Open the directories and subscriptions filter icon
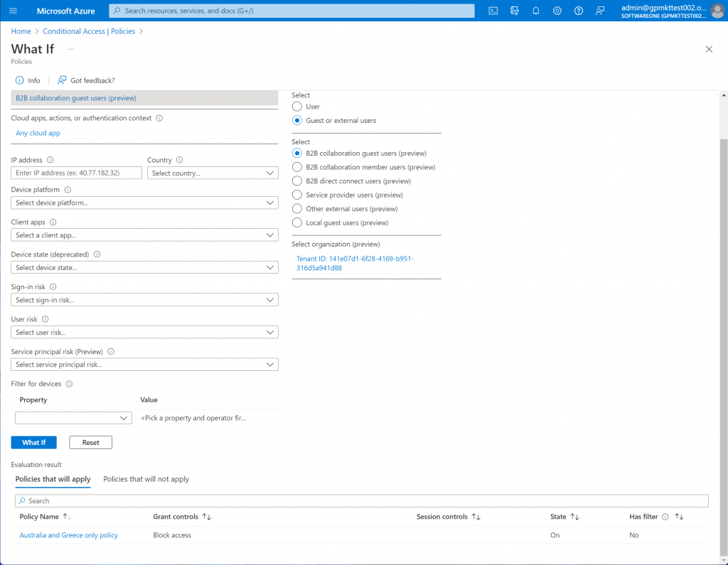 pos(515,11)
